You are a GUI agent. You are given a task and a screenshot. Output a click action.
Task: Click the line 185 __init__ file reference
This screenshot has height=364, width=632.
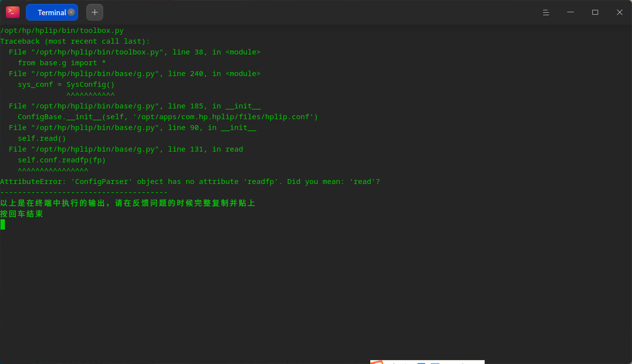pos(135,106)
